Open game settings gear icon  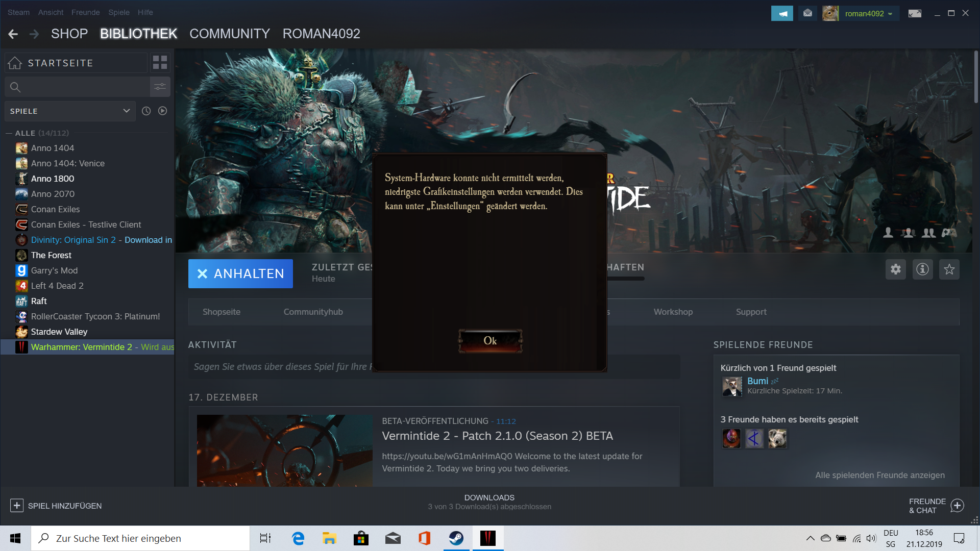(x=895, y=269)
